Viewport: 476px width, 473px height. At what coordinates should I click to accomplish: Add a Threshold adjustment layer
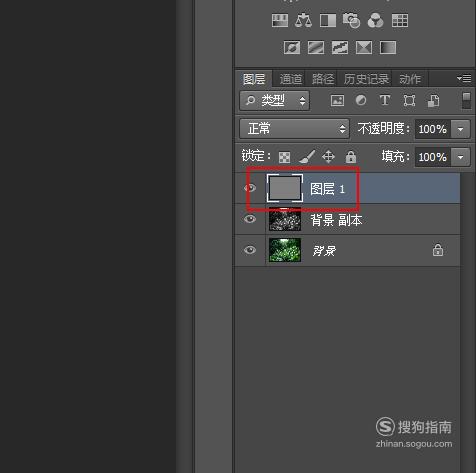pos(340,47)
